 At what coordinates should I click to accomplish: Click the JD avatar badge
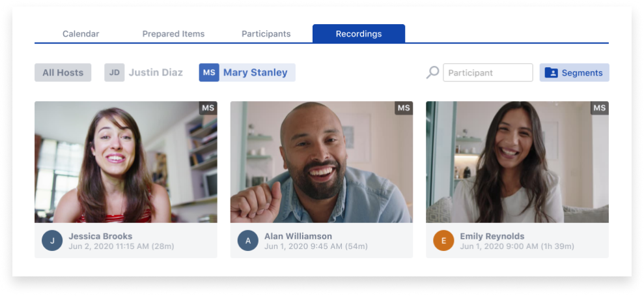114,72
